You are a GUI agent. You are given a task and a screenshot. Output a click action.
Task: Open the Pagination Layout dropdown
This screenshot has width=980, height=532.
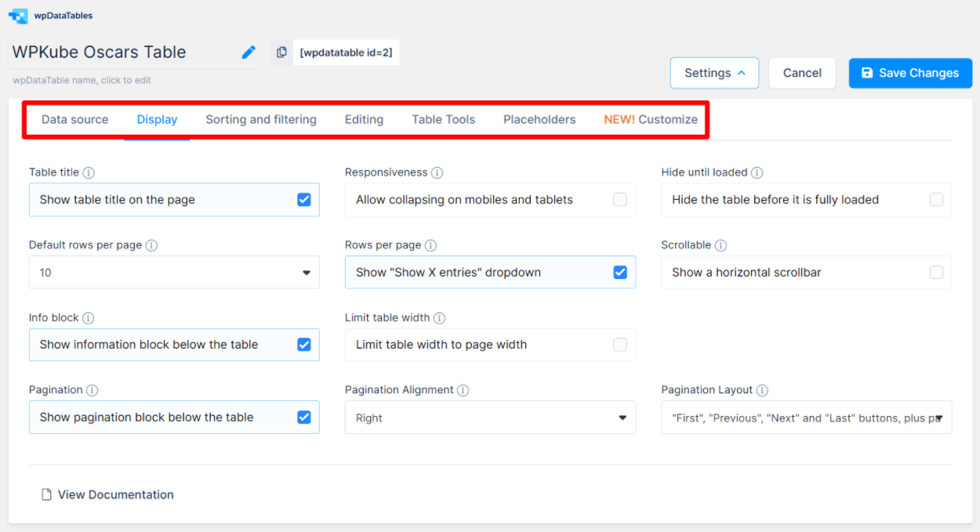pyautogui.click(x=806, y=418)
